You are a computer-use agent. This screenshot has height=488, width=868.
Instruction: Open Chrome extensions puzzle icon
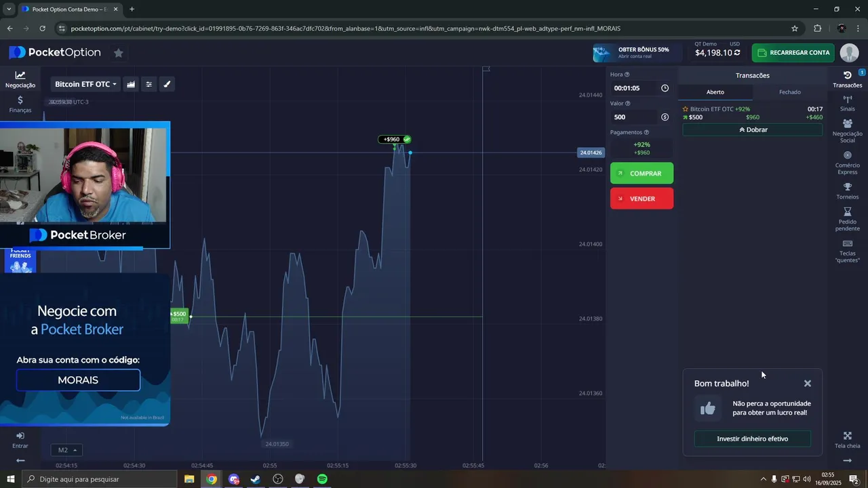pyautogui.click(x=817, y=28)
